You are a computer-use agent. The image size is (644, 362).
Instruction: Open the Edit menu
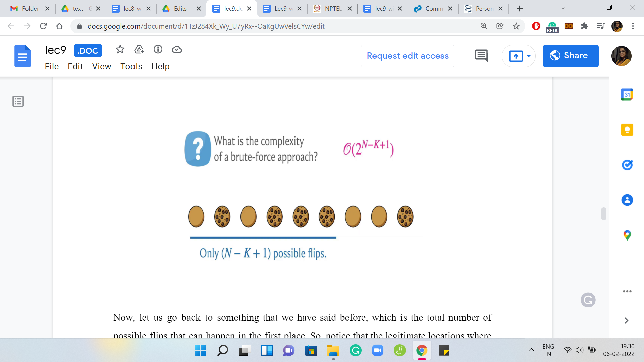[75, 66]
